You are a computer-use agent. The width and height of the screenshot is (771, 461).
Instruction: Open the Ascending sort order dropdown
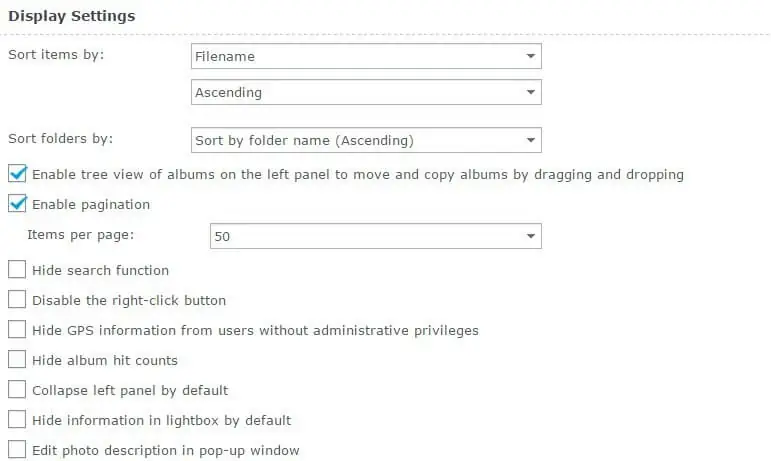click(x=365, y=93)
